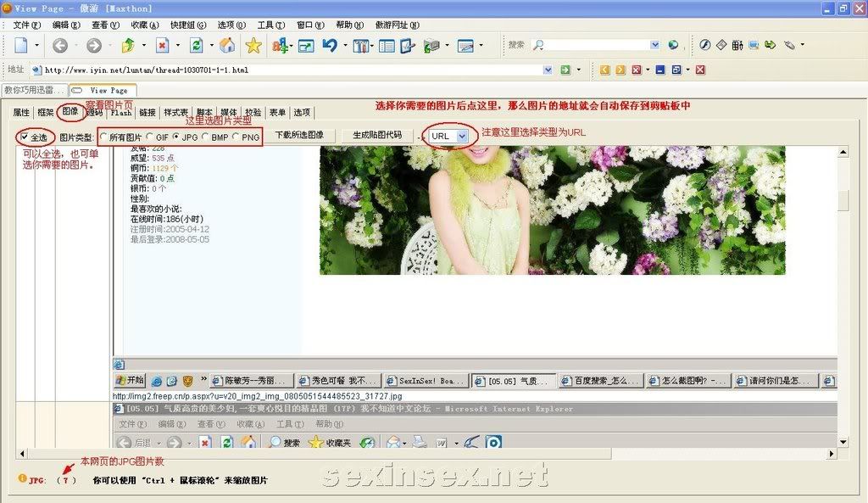Open the 收藏 menu
This screenshot has width=868, height=503.
tap(145, 25)
